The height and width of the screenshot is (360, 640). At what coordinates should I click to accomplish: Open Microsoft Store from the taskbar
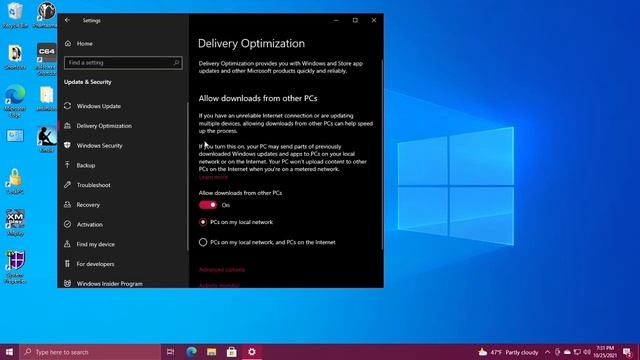point(231,352)
